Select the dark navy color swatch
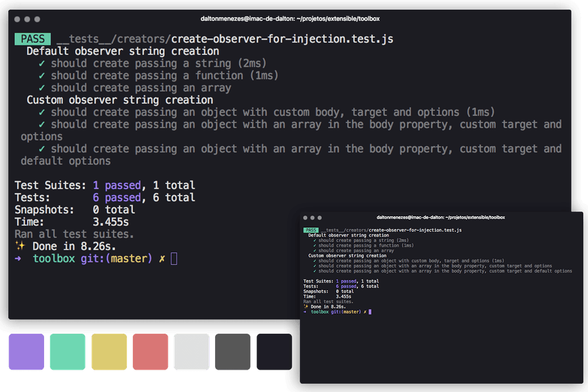588x392 pixels. point(274,352)
